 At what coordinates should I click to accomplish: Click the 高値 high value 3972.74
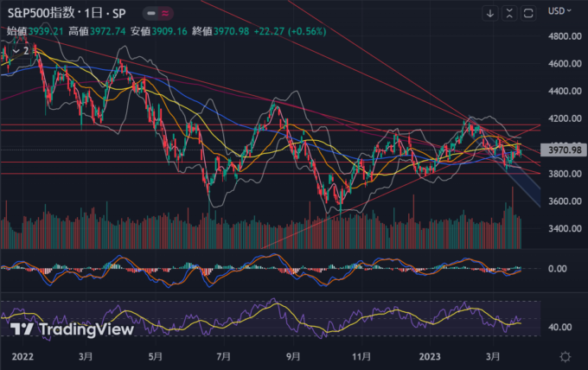tap(108, 30)
